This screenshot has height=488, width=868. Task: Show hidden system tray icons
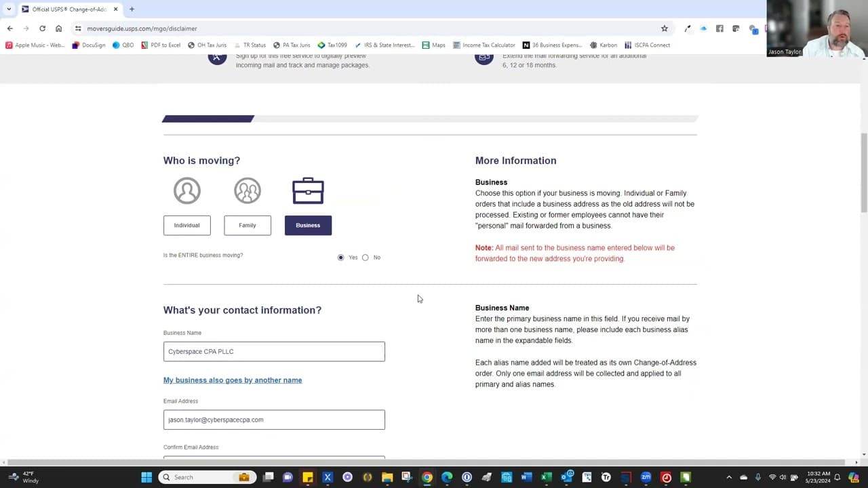tap(729, 477)
